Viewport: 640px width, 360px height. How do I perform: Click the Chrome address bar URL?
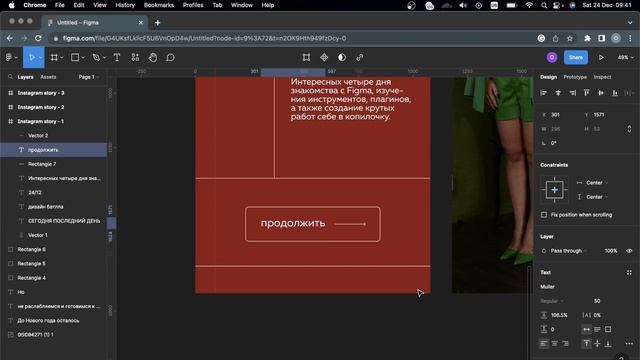[204, 38]
